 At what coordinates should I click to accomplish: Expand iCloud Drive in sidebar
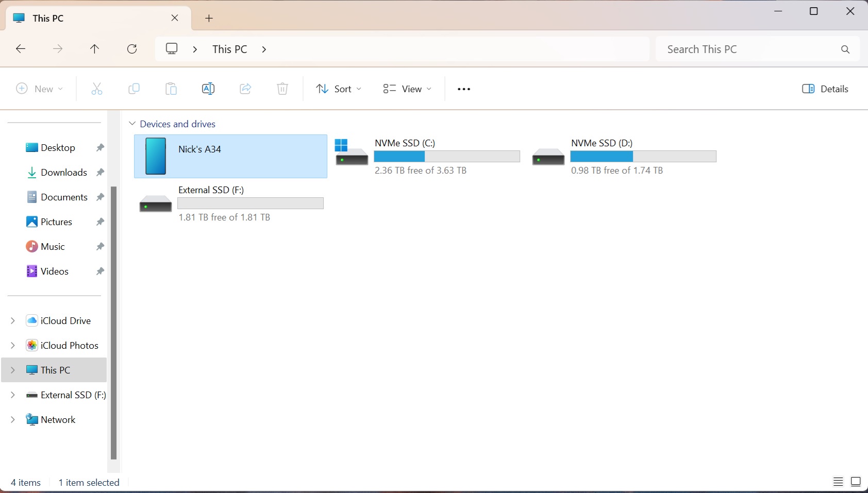(x=13, y=320)
